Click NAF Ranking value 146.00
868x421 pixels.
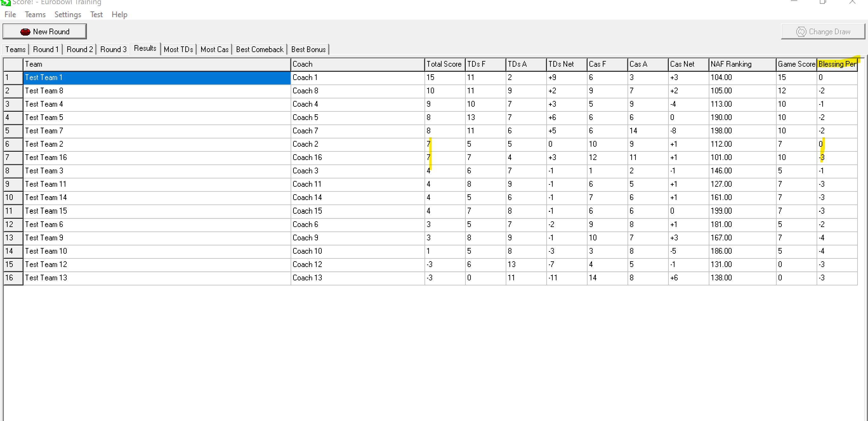[742, 171]
